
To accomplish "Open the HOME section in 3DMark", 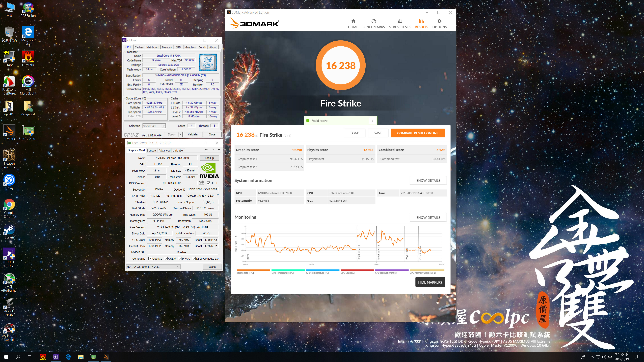I will point(353,24).
